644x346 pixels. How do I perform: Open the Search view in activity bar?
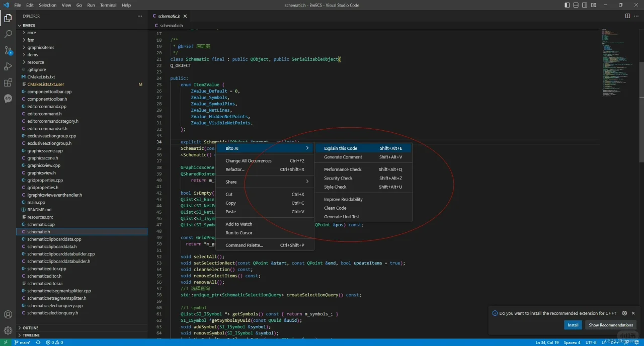click(x=8, y=34)
